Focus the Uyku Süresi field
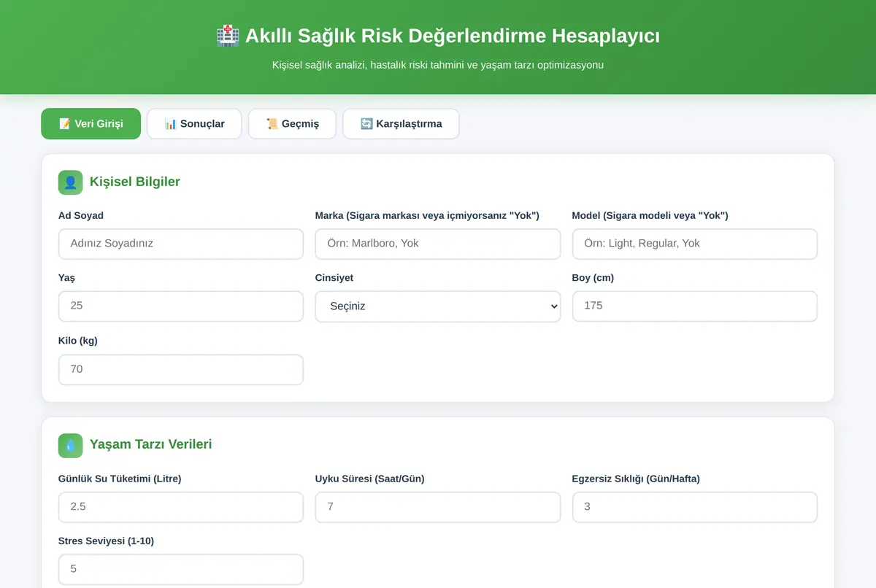The image size is (876, 588). pos(438,507)
